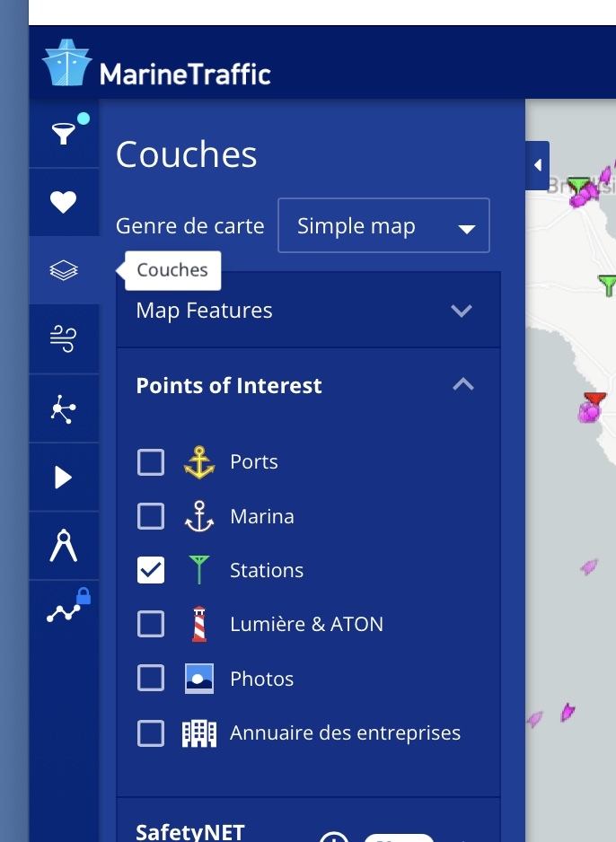Click the Photos layer label
Image resolution: width=616 pixels, height=842 pixels.
(261, 679)
